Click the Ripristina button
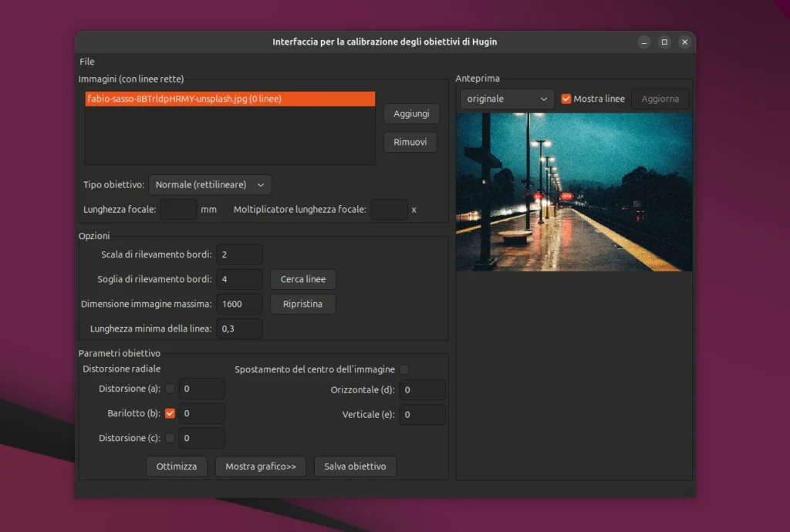This screenshot has height=532, width=790. point(302,304)
